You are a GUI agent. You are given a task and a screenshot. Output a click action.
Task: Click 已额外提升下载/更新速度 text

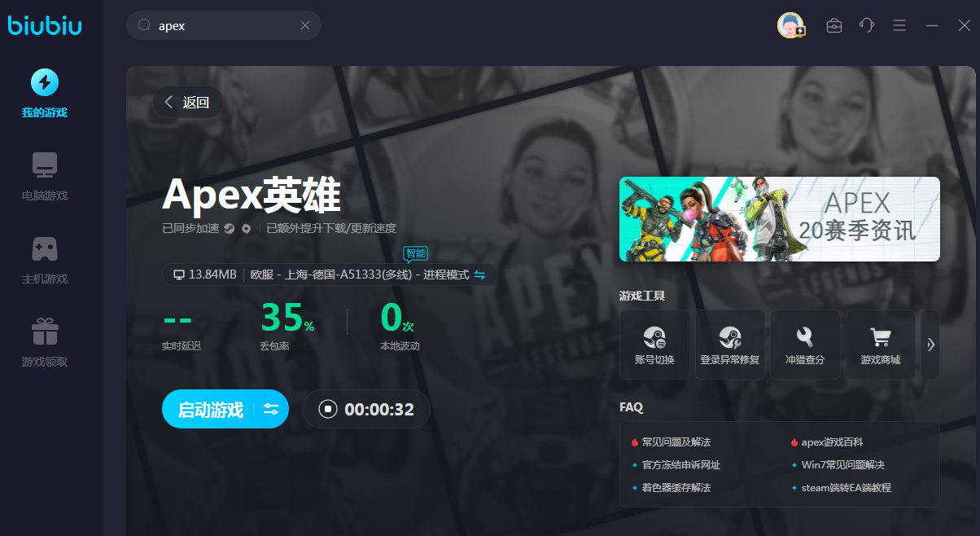[x=331, y=229]
